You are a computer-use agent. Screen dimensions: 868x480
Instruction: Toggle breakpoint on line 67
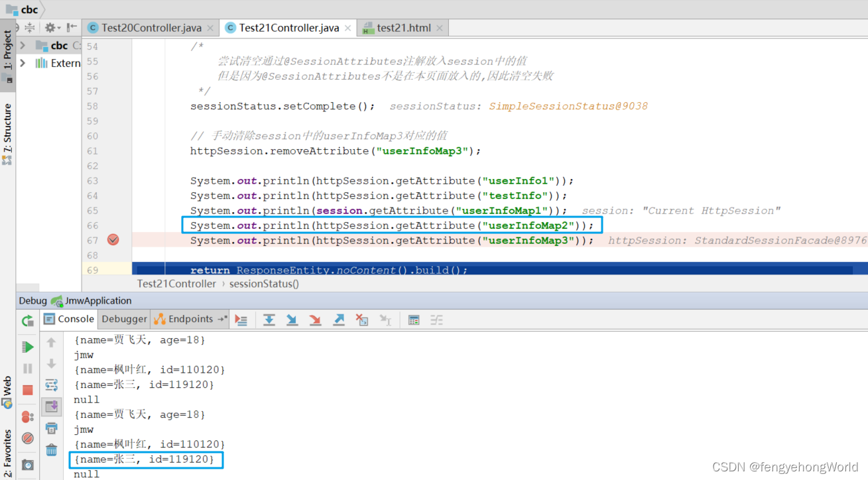pyautogui.click(x=113, y=240)
